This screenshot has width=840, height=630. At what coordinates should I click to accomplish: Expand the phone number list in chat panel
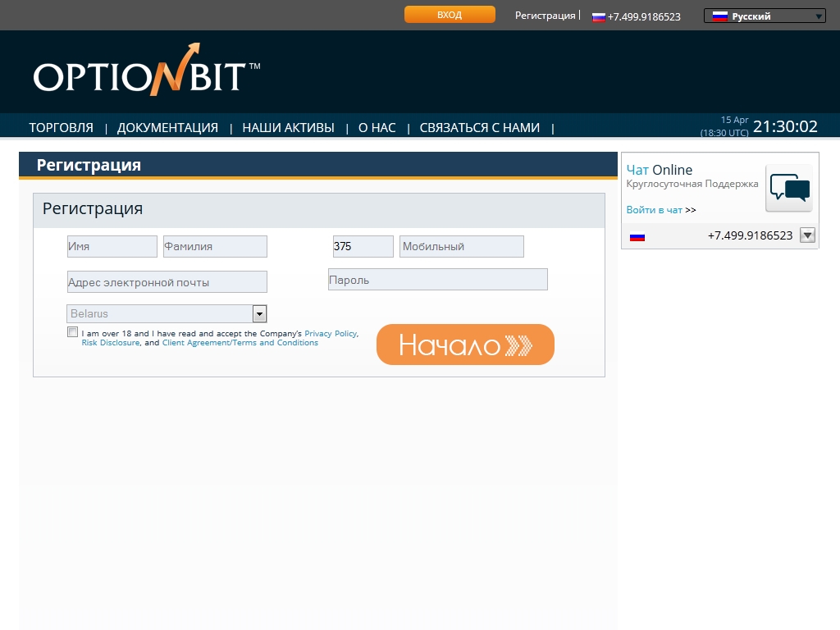pyautogui.click(x=807, y=235)
